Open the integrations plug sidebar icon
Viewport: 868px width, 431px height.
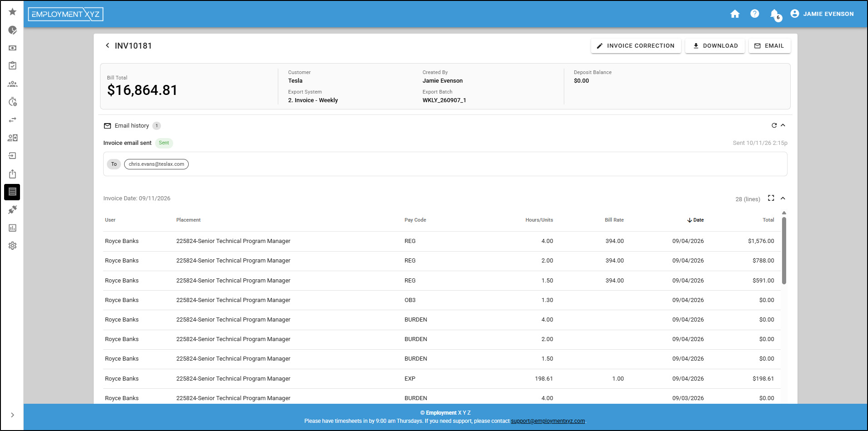click(12, 210)
